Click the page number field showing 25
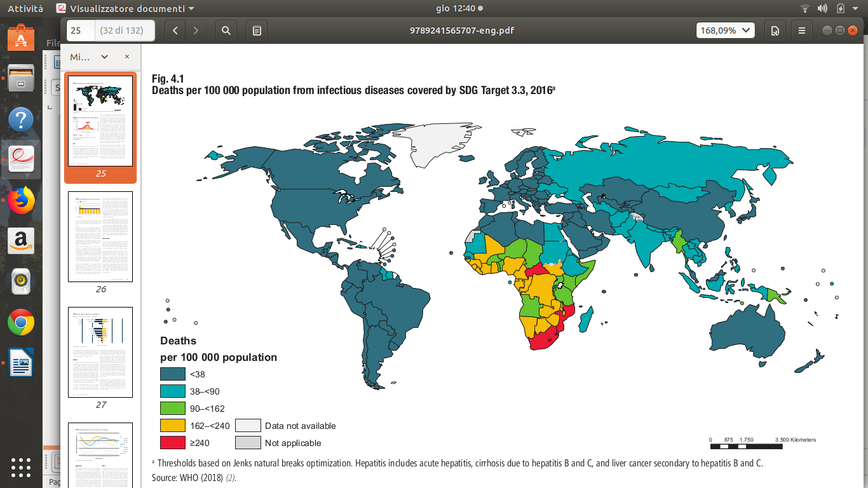The height and width of the screenshot is (488, 868). pyautogui.click(x=81, y=30)
